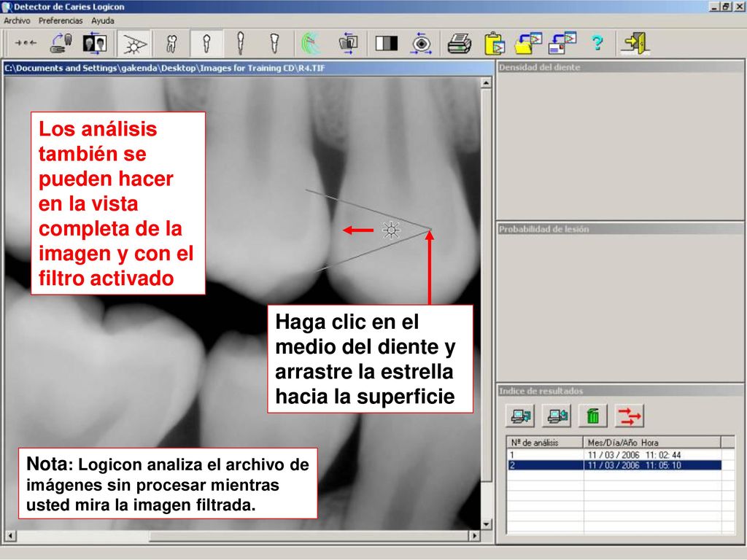The image size is (747, 560).
Task: Select highlighted analysis row 11:05:10
Action: (x=614, y=465)
